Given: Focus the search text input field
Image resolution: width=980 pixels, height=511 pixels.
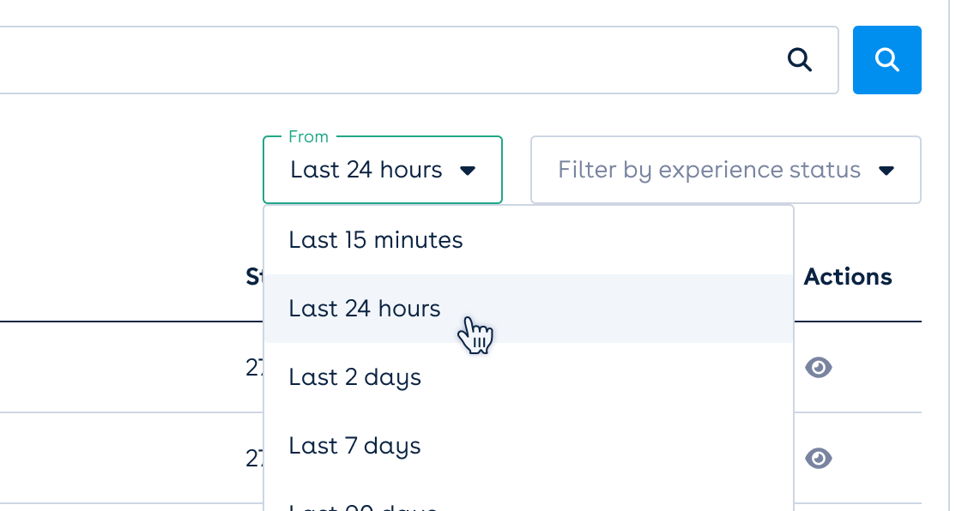Looking at the screenshot, I should pos(386,60).
